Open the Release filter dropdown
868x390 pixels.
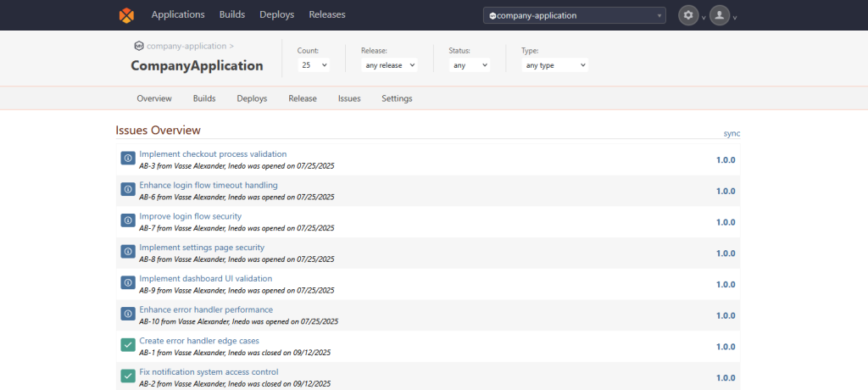[388, 65]
